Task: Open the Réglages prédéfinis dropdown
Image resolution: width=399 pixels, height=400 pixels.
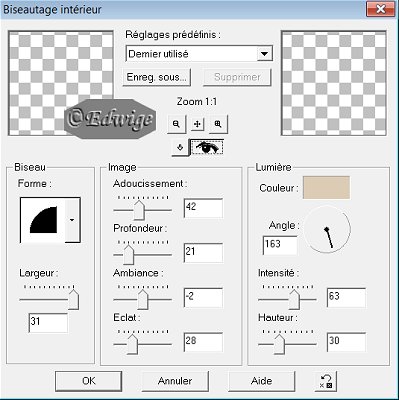Action: pos(264,54)
